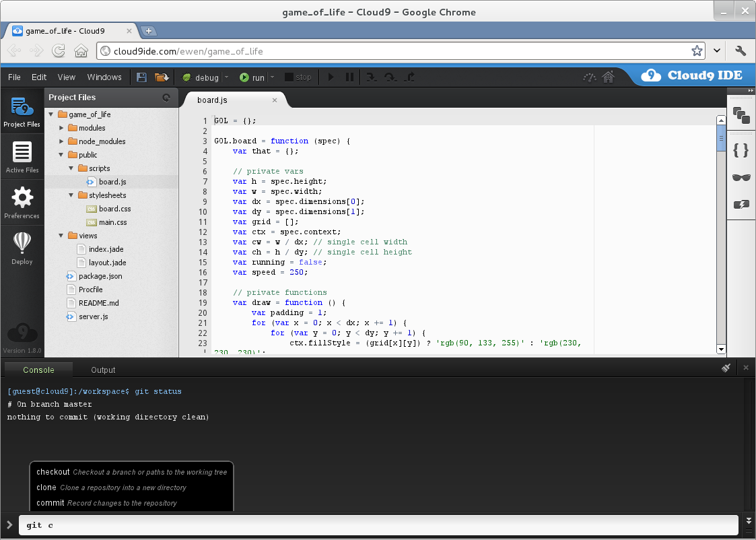
Task: Choose the clone autocomplete suggestion
Action: [132, 487]
